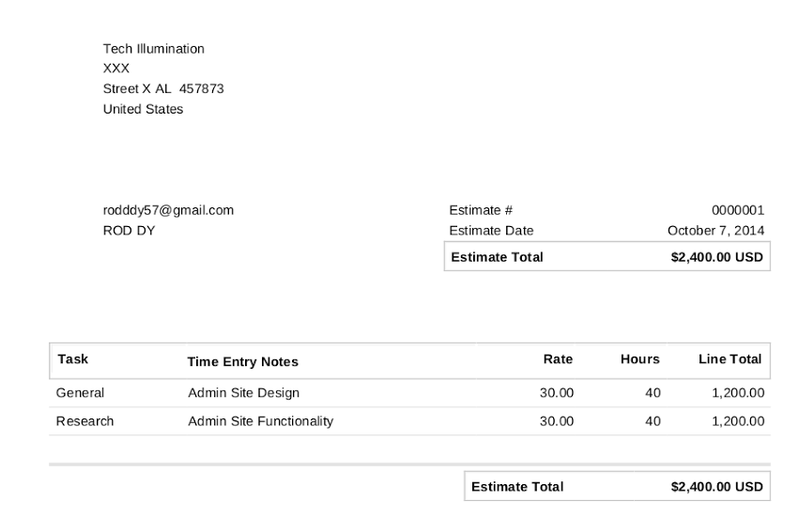
Task: Click the line total in the General row
Action: (737, 393)
